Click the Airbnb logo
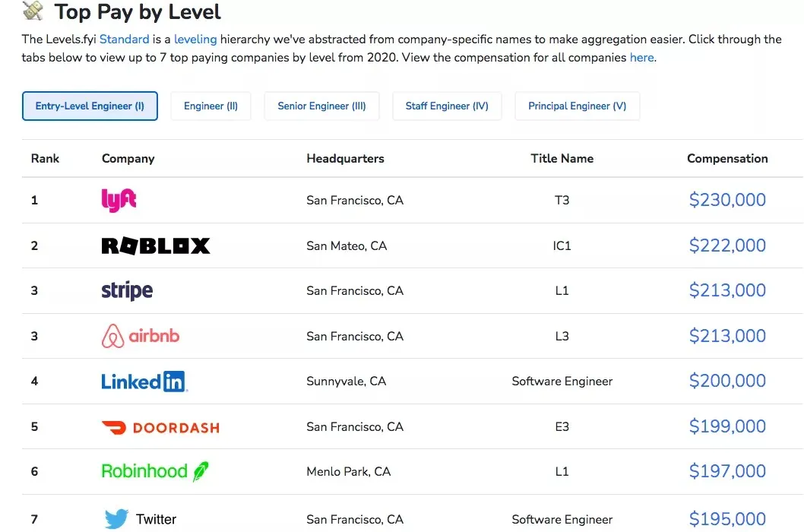804x532 pixels. pyautogui.click(x=141, y=336)
